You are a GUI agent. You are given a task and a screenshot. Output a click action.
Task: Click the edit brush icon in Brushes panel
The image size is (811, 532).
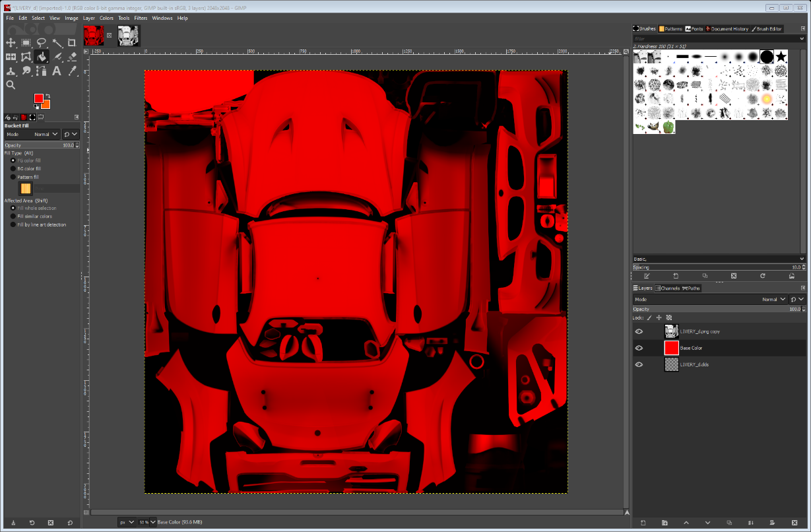(647, 276)
